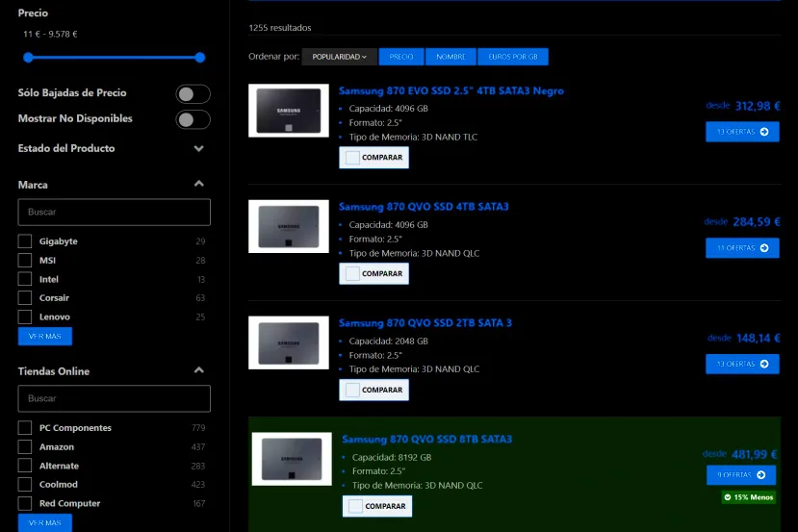Click Ver Más under the Marca list
The height and width of the screenshot is (532, 798).
[44, 337]
